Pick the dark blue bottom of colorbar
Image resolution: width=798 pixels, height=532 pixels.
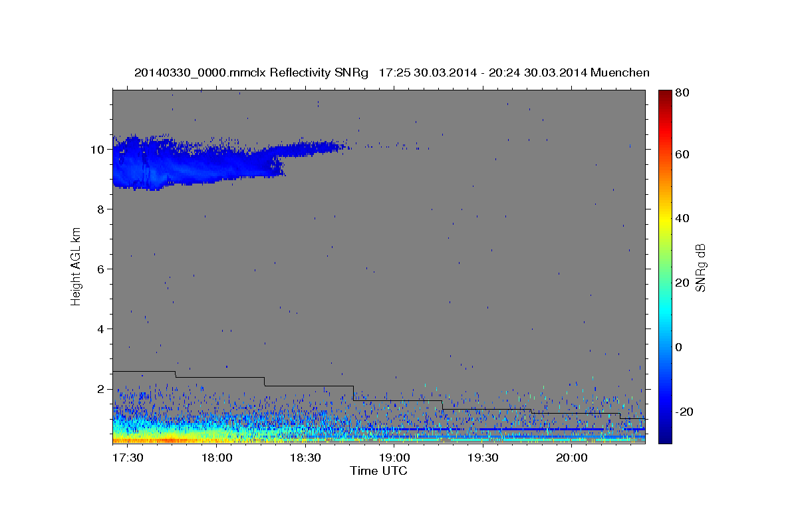tap(664, 438)
